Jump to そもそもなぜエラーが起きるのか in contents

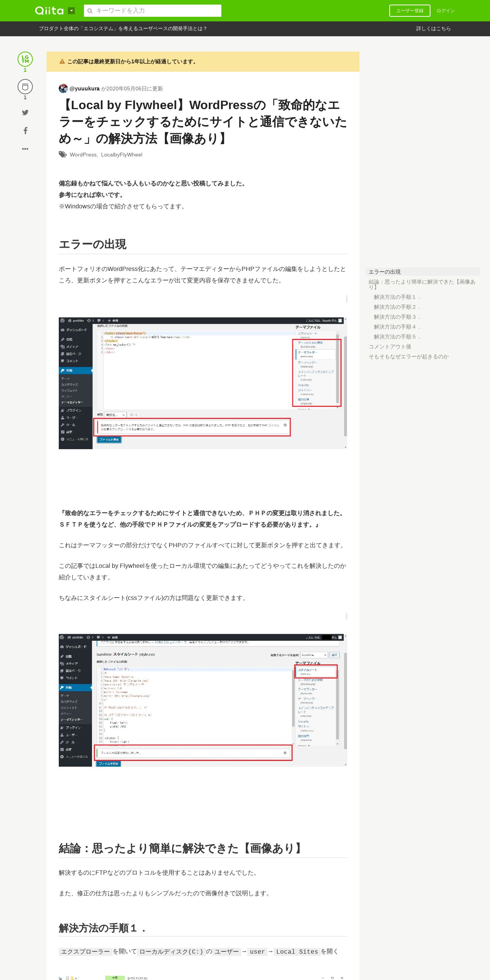click(409, 356)
